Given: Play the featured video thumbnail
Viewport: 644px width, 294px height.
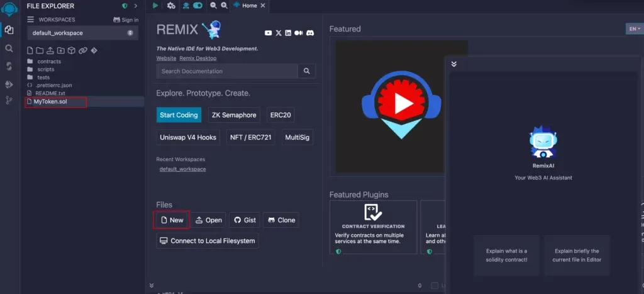Looking at the screenshot, I should 401,105.
